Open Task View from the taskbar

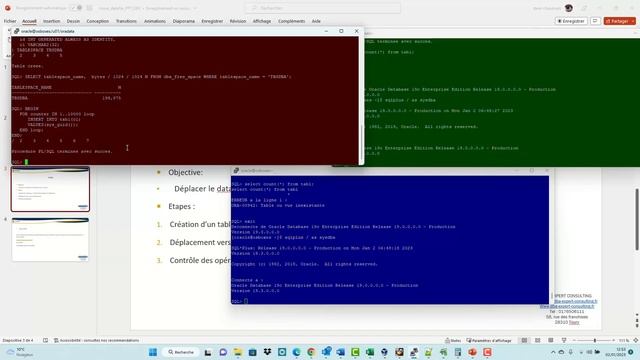pyautogui.click(x=208, y=352)
